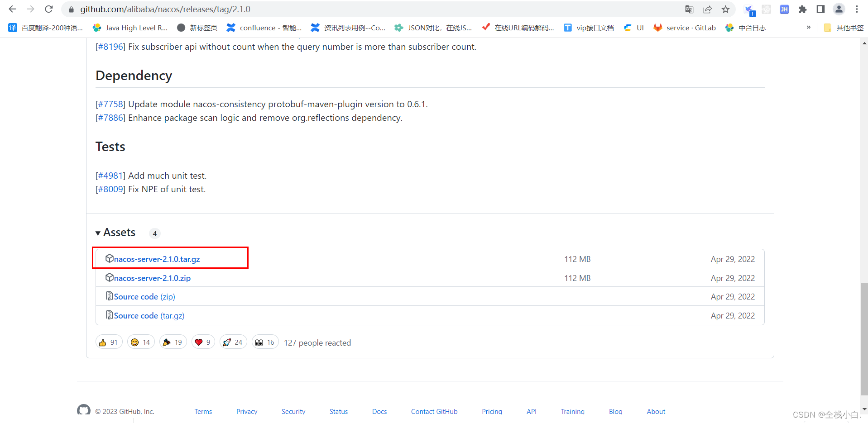Click the file icon beside Source code (tar.gz)
Image resolution: width=868 pixels, height=423 pixels.
[x=109, y=315]
